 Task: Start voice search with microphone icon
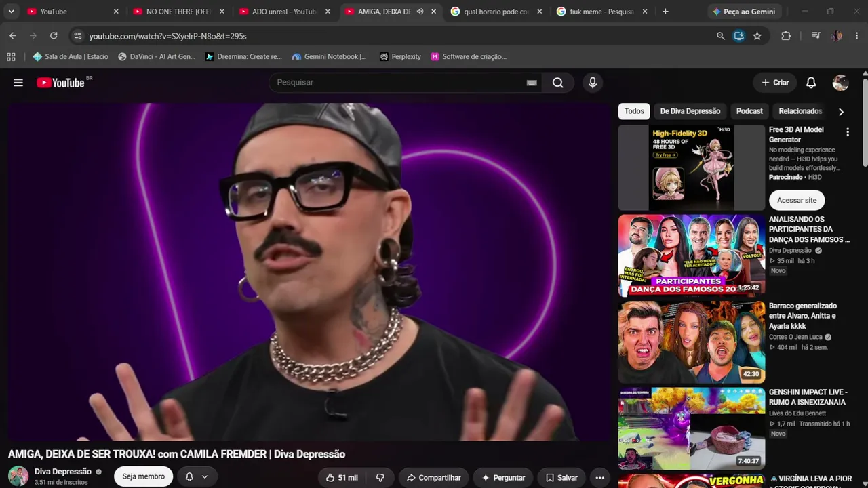tap(593, 83)
